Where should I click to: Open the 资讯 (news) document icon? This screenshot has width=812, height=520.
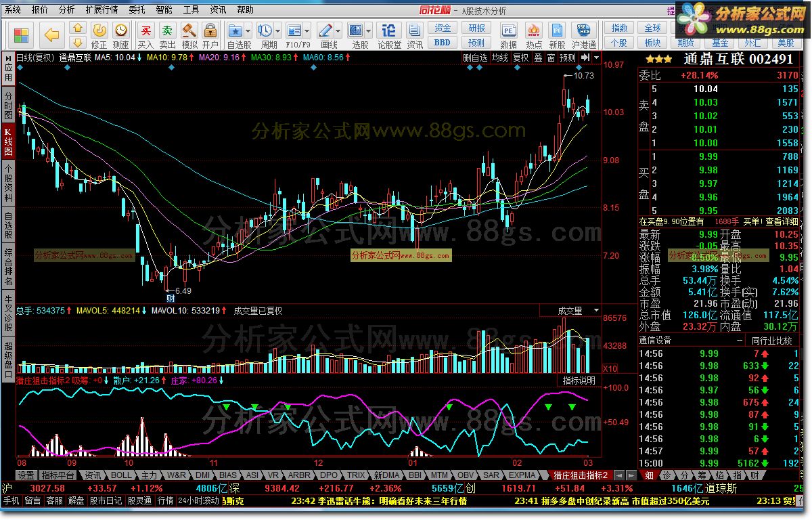point(415,30)
